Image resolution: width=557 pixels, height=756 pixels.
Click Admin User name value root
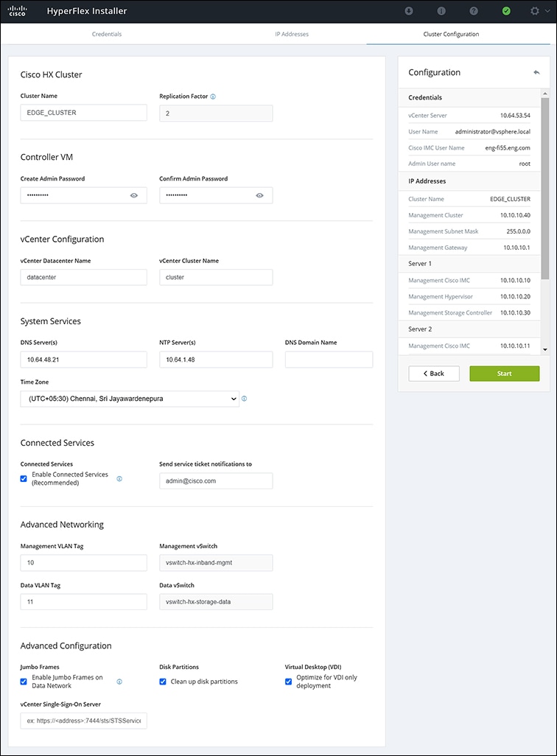[x=525, y=164]
